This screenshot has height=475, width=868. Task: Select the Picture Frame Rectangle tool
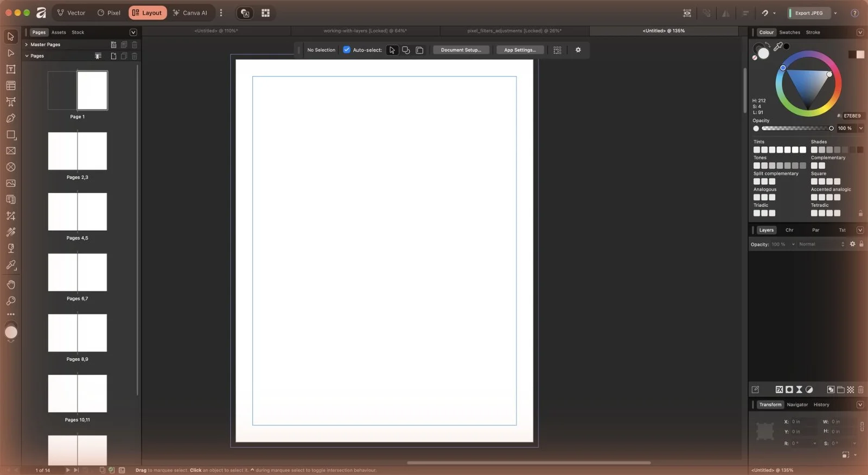[x=11, y=151]
